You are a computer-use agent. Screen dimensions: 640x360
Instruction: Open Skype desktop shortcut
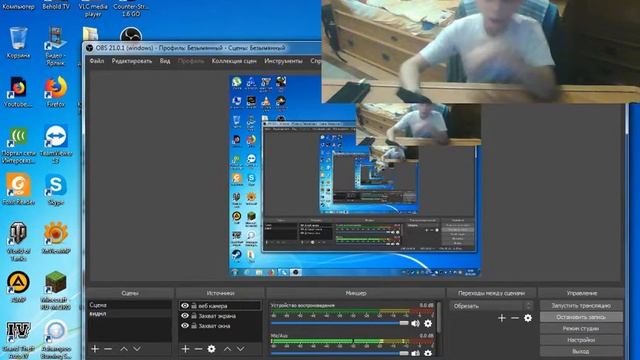point(56,189)
